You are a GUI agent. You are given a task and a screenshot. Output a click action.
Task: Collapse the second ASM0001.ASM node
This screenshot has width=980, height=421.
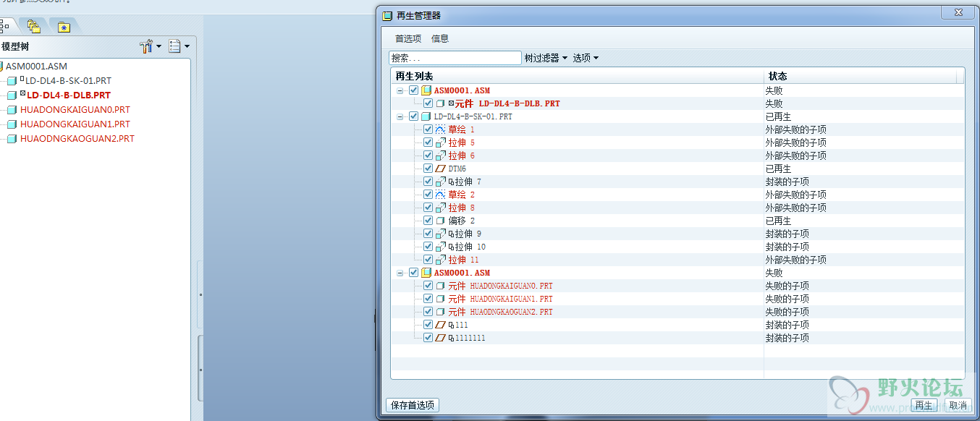400,273
